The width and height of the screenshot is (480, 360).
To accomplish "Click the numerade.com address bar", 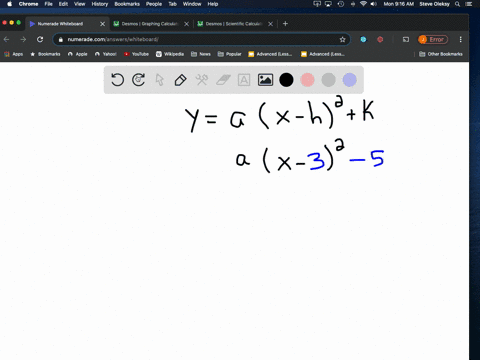I will (201, 39).
